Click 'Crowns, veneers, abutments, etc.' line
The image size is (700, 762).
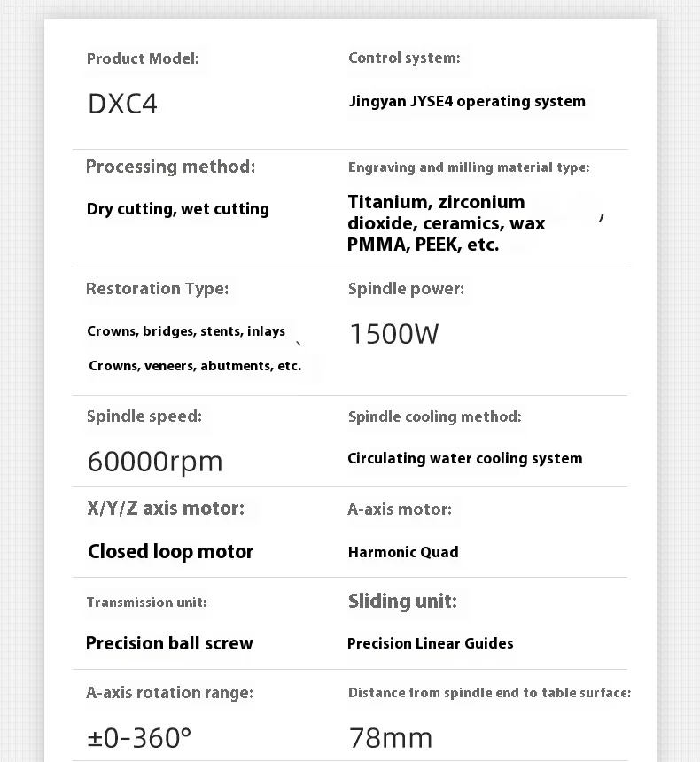(195, 365)
